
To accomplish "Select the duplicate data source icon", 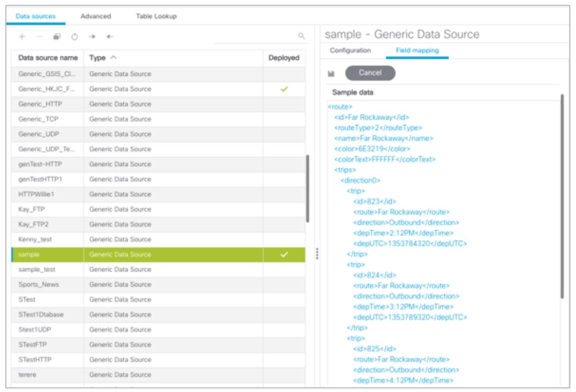I will [56, 37].
